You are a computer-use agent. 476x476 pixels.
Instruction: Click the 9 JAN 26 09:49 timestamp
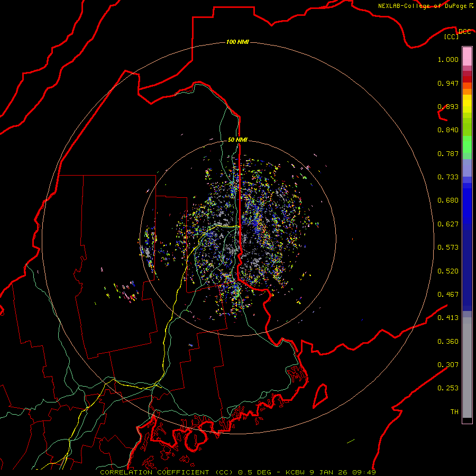point(343,472)
